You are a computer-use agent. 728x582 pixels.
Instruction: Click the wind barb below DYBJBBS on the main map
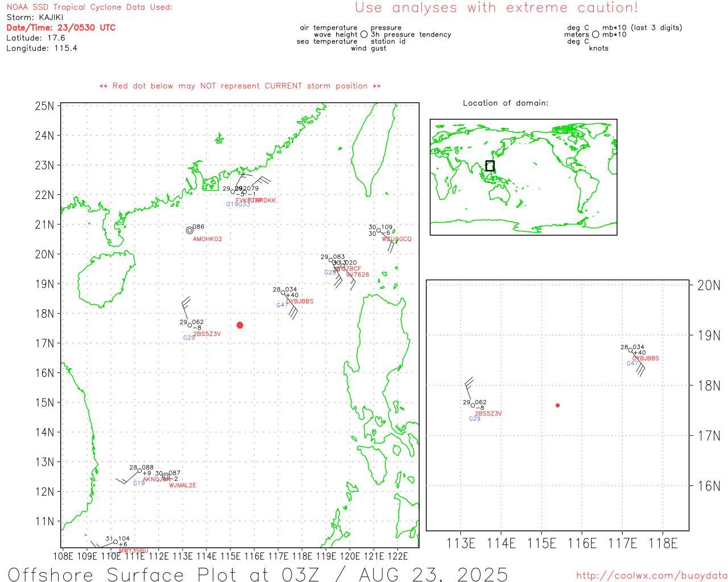pos(290,307)
